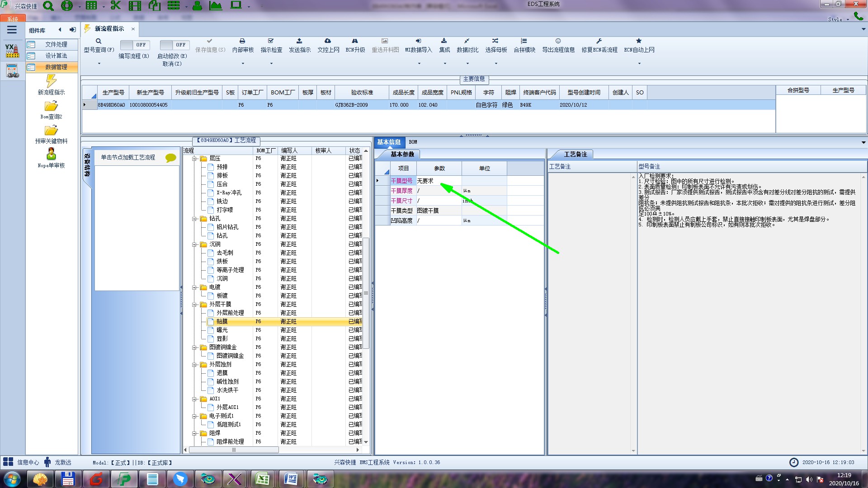The image size is (868, 488).
Task: Collapse the 钻孔 tree node
Action: [194, 219]
